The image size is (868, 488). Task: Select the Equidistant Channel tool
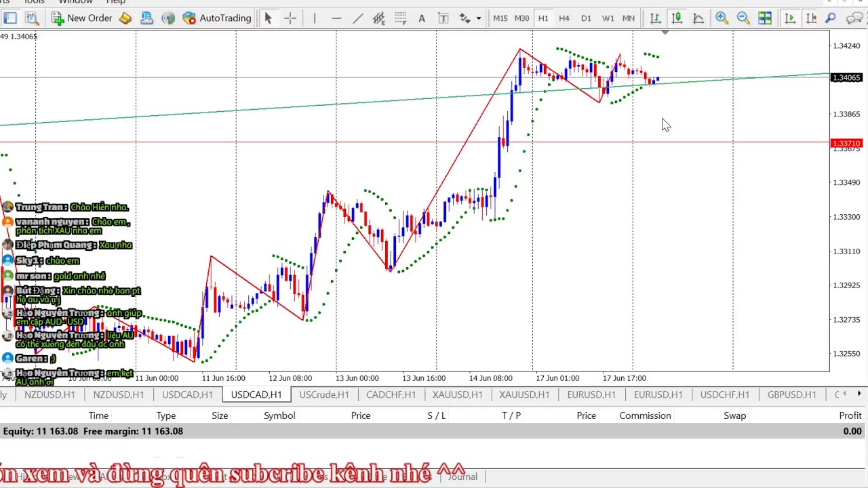[379, 18]
